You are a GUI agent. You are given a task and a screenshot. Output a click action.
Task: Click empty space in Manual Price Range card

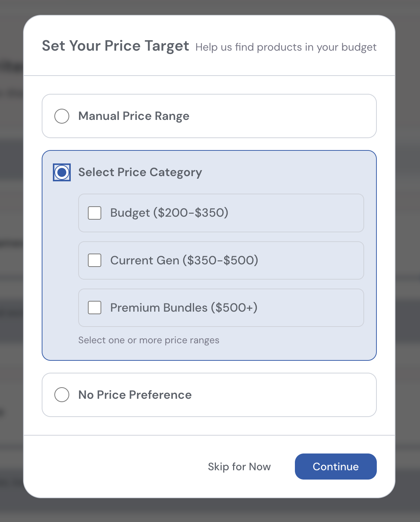290,116
